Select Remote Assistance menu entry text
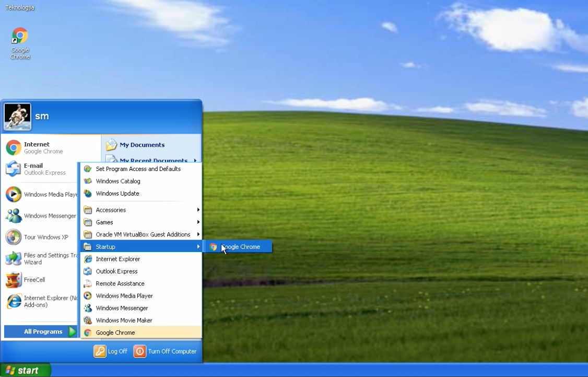The width and height of the screenshot is (588, 377). (x=120, y=283)
